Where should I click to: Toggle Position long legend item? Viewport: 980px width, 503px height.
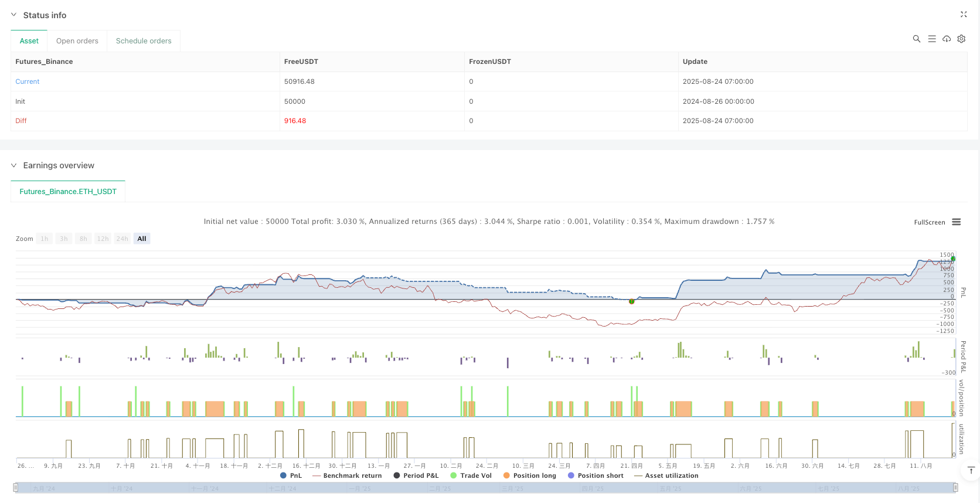coord(529,475)
